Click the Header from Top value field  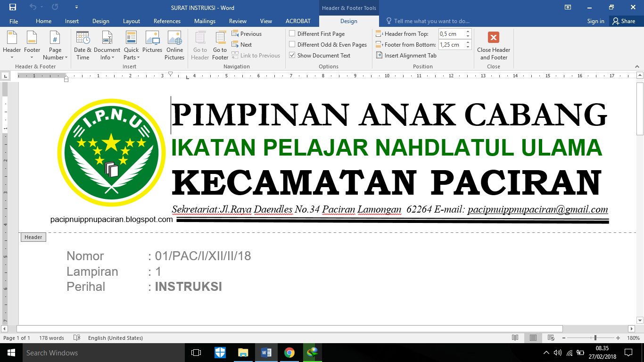pos(451,34)
